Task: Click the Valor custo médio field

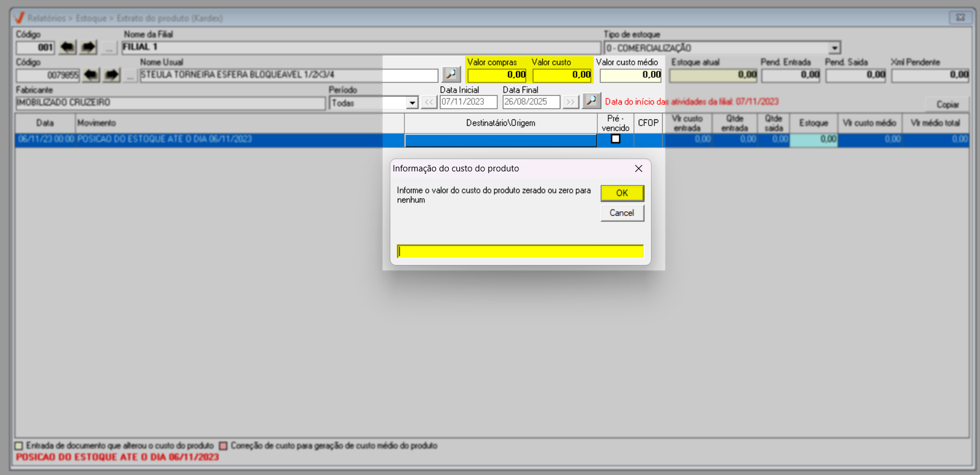Action: coord(631,75)
